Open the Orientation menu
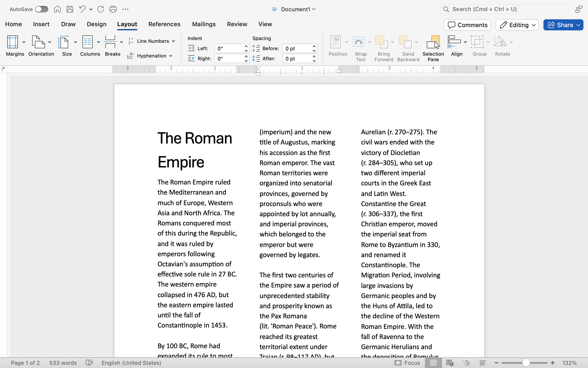This screenshot has height=368, width=588. pos(41,46)
